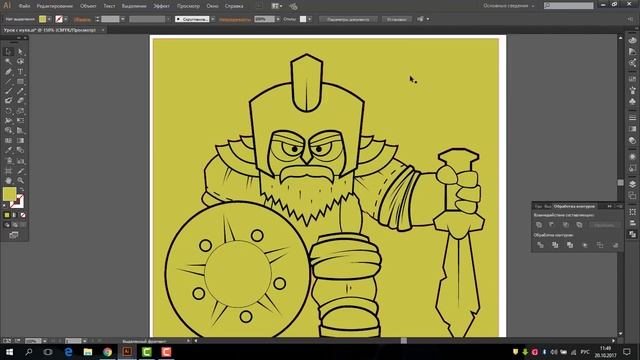Open graphic style dropdown in control bar

coord(309,19)
